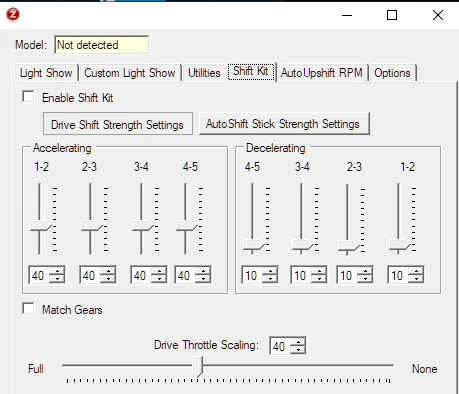Maximize the application window

click(x=392, y=15)
